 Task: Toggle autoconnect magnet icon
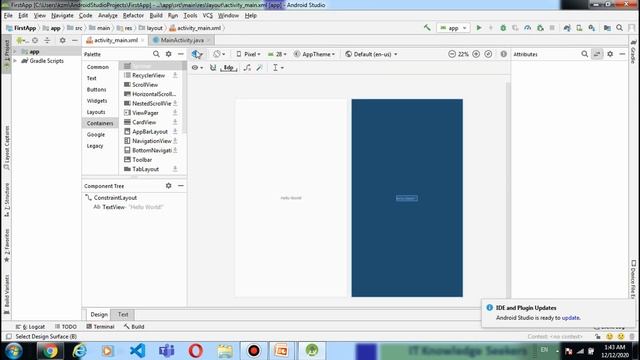coord(213,68)
